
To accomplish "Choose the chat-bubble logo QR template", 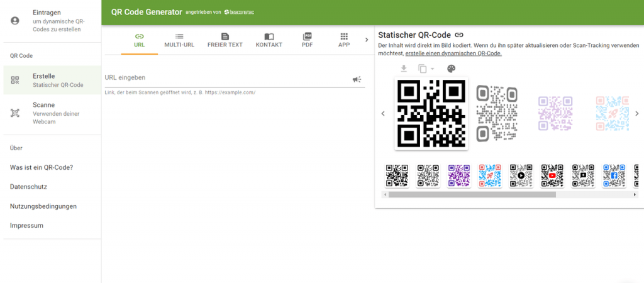I will coord(583,176).
